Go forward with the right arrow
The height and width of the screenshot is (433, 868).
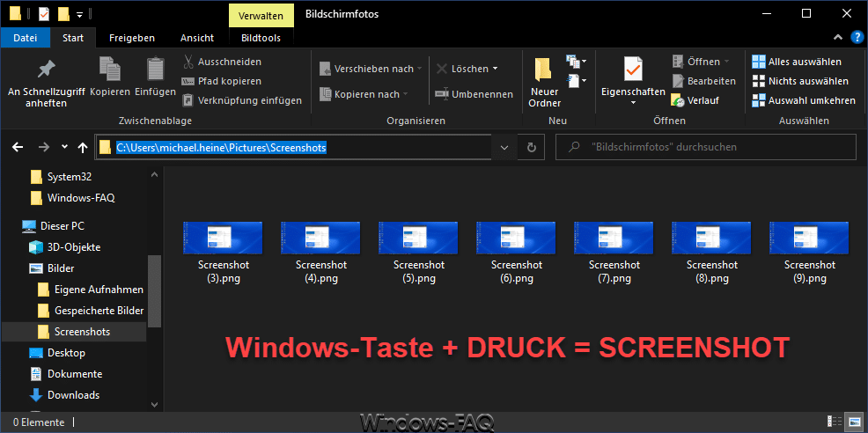click(x=43, y=147)
